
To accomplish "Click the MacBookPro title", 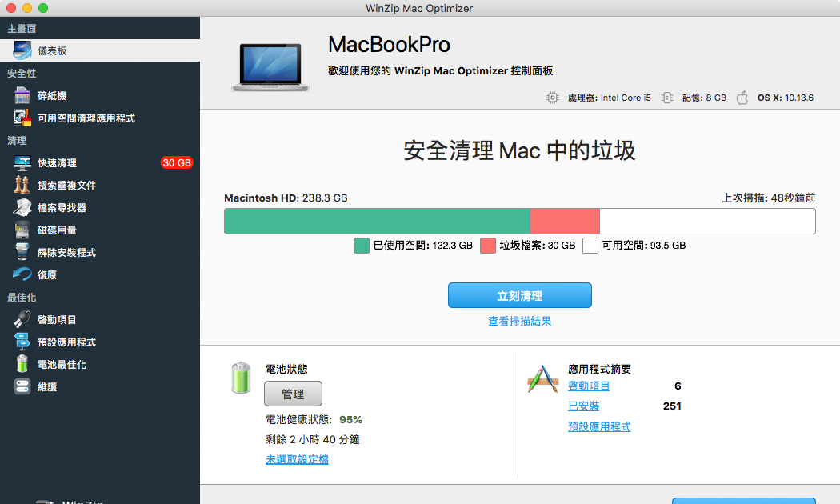I will (389, 45).
